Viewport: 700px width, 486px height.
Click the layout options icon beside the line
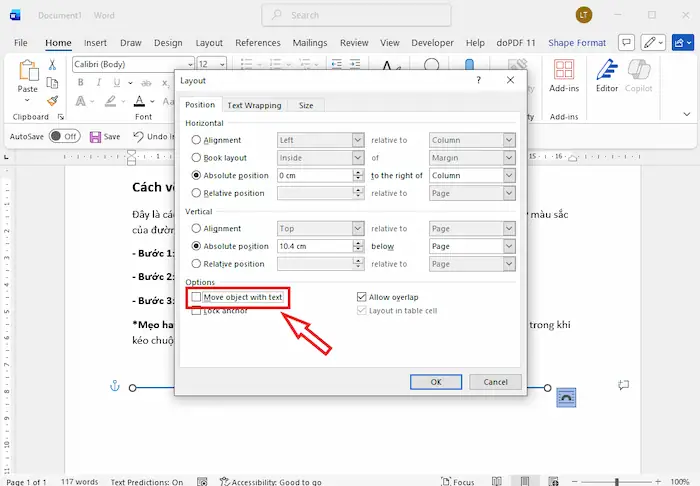566,397
